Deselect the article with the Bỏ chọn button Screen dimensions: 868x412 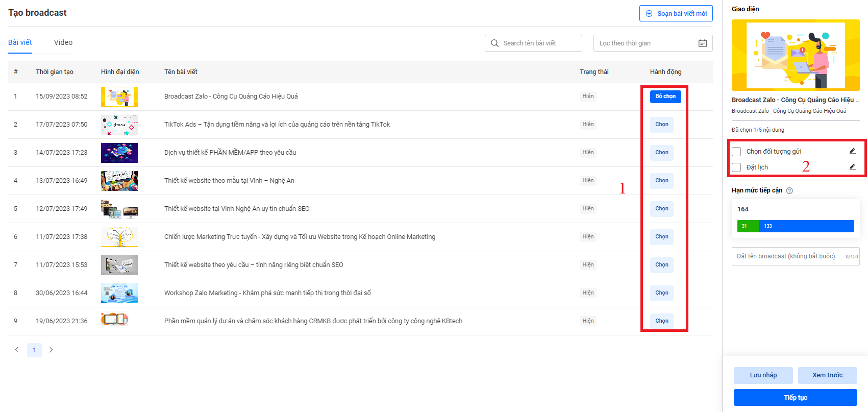point(665,96)
